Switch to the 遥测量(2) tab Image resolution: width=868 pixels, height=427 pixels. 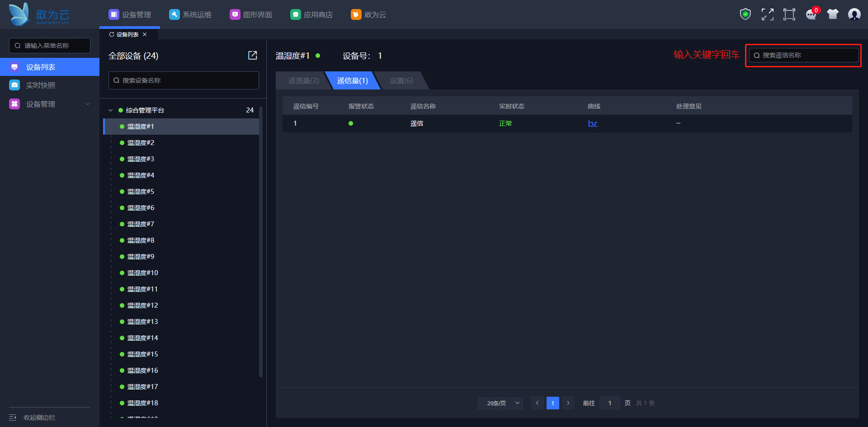[x=303, y=80]
